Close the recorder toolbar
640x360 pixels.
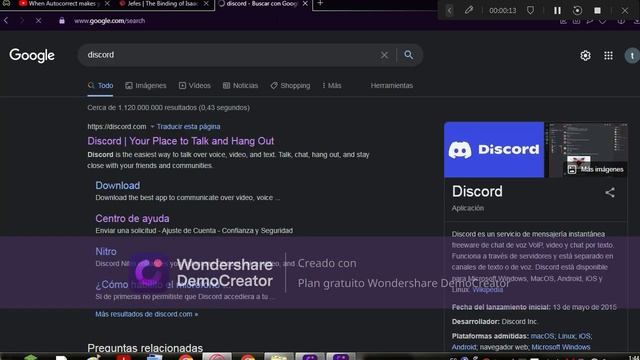pos(625,10)
